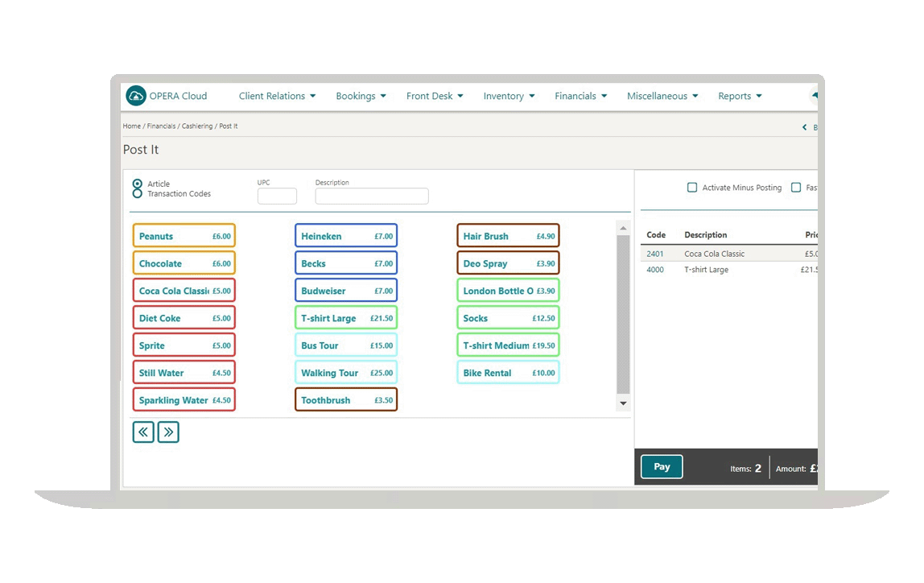The height and width of the screenshot is (583, 924).
Task: Select the Toothbrush article
Action: [346, 399]
